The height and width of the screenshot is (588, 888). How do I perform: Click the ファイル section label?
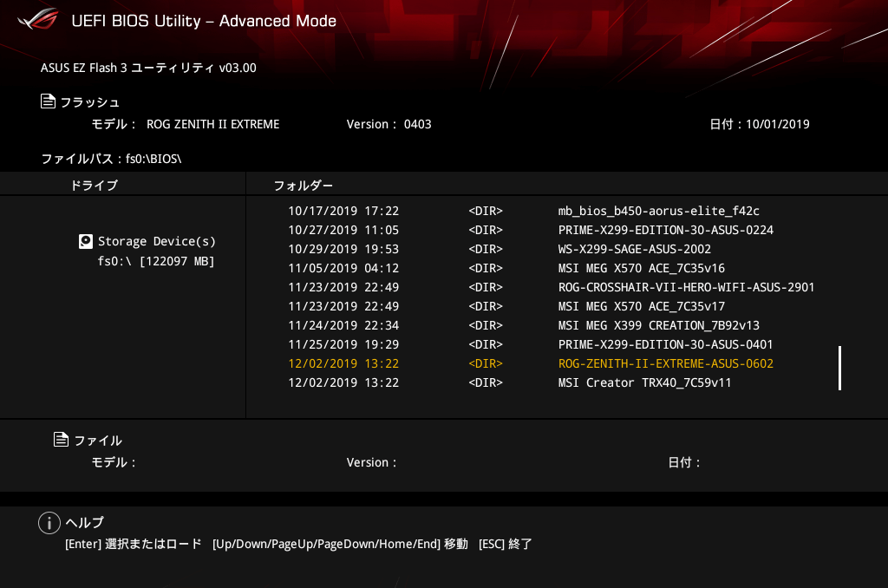(x=98, y=441)
